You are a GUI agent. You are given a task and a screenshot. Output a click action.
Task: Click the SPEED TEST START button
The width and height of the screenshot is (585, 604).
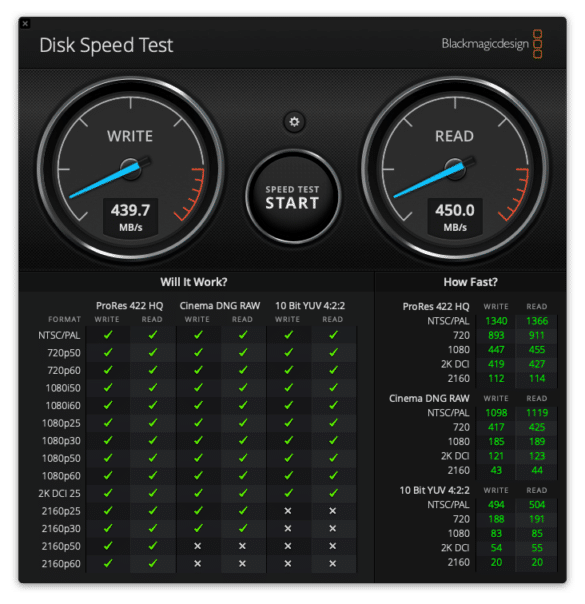click(x=293, y=197)
